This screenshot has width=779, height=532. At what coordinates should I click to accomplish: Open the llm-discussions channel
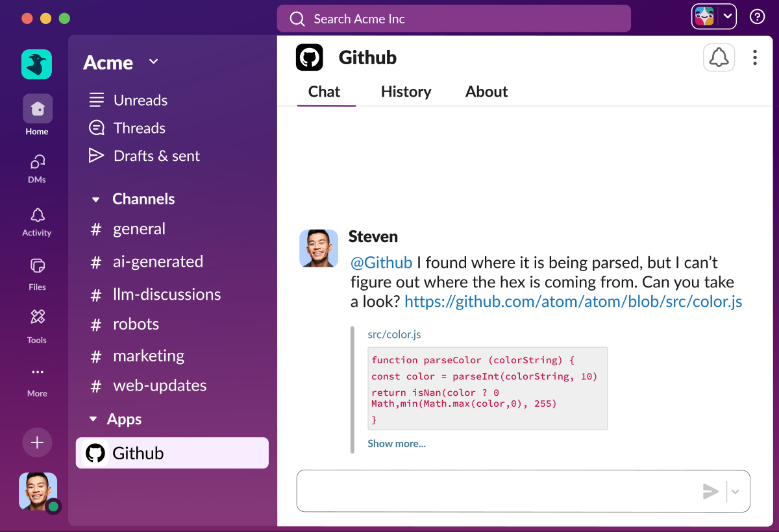[x=166, y=295]
